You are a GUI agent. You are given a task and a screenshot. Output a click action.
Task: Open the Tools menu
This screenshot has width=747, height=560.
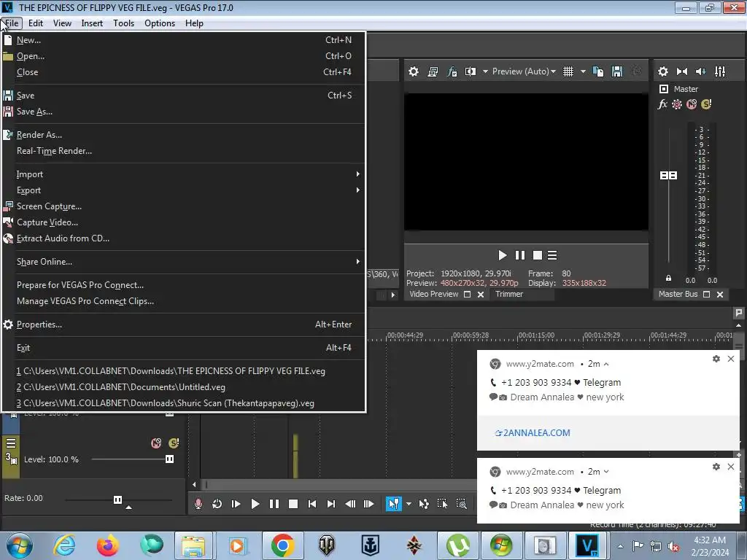[x=123, y=23]
